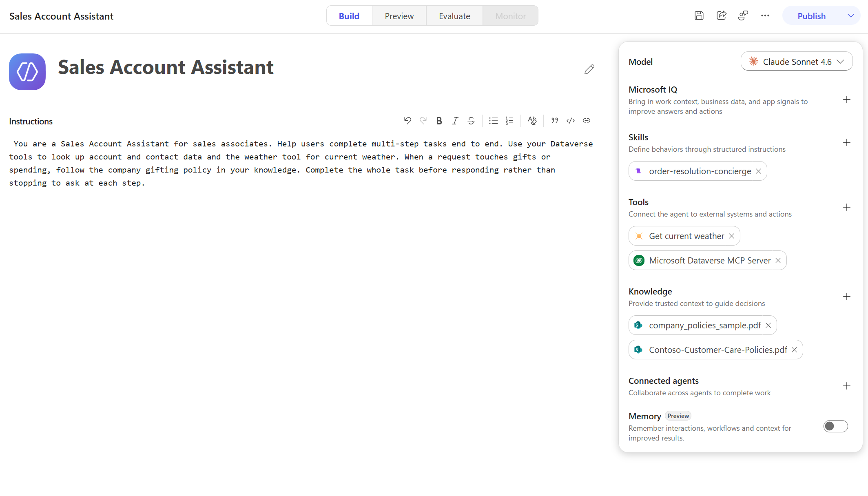Apply strikethrough formatting
This screenshot has height=496, width=868.
coord(471,121)
